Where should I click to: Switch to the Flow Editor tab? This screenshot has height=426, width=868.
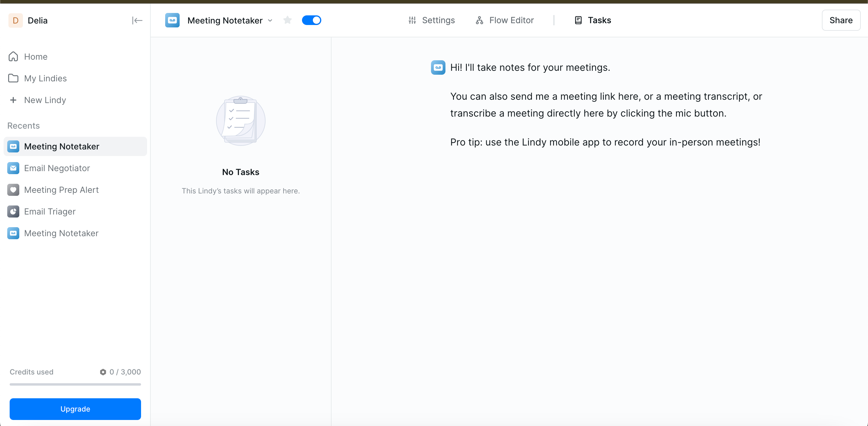[505, 20]
